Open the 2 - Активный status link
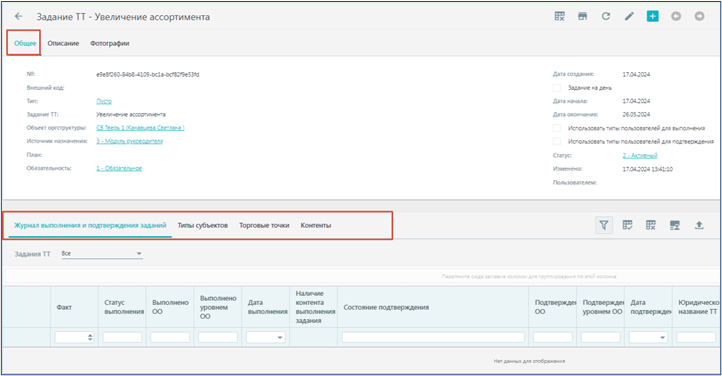Image resolution: width=722 pixels, height=376 pixels. point(640,156)
